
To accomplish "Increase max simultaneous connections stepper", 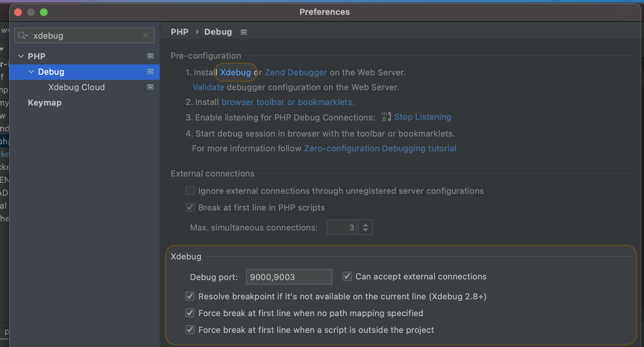I will pyautogui.click(x=365, y=225).
